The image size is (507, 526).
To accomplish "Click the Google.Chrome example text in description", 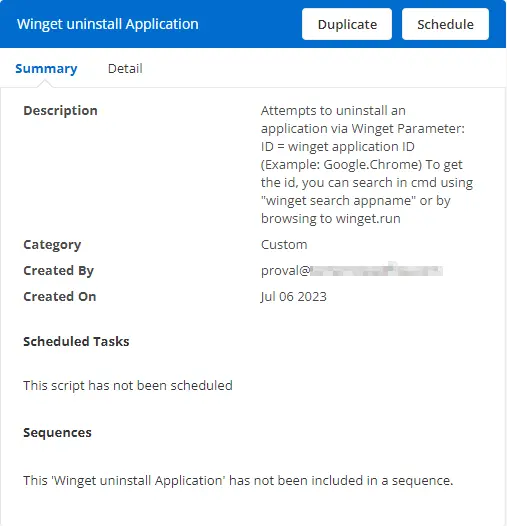I will (372, 165).
